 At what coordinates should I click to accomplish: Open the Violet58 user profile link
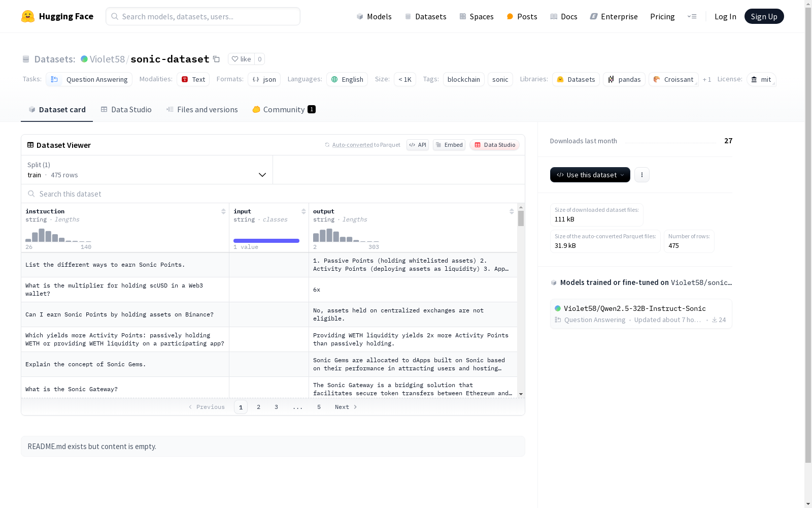(x=107, y=59)
